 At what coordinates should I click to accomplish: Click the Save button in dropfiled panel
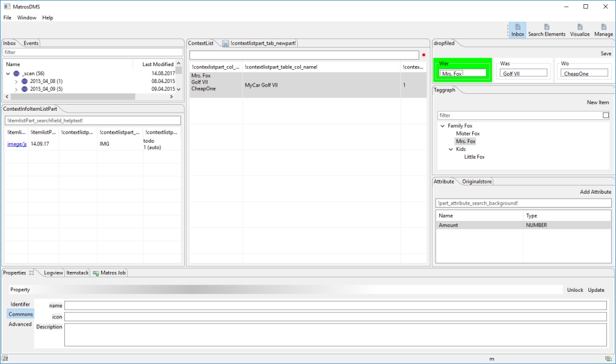pyautogui.click(x=606, y=53)
